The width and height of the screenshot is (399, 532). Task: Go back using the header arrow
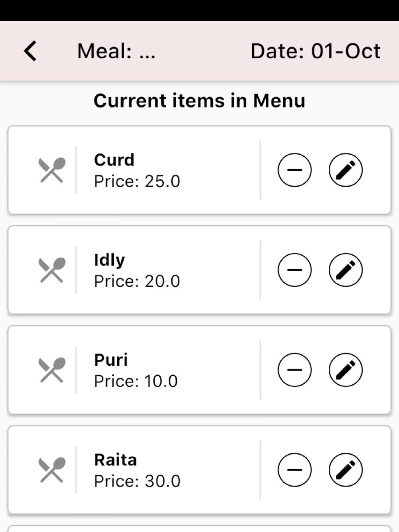click(30, 51)
